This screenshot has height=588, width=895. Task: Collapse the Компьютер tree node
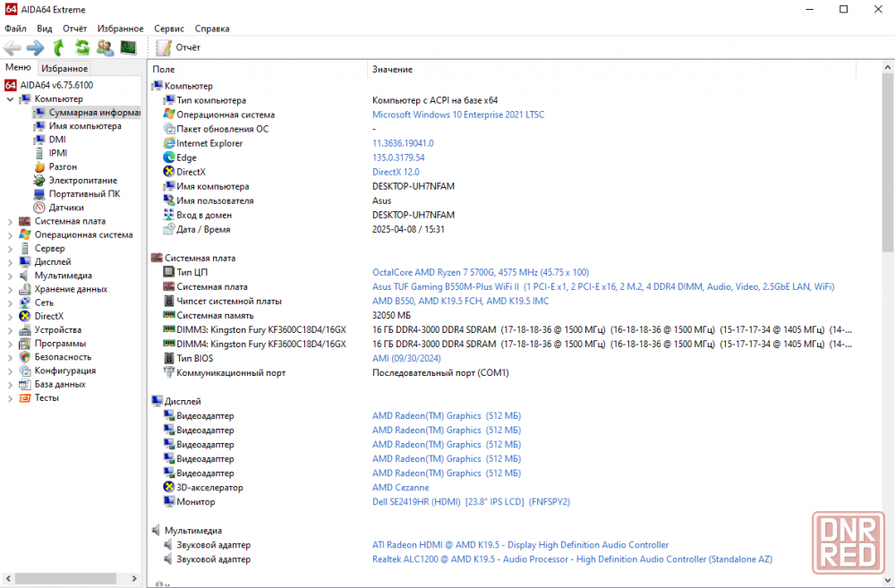tap(10, 99)
